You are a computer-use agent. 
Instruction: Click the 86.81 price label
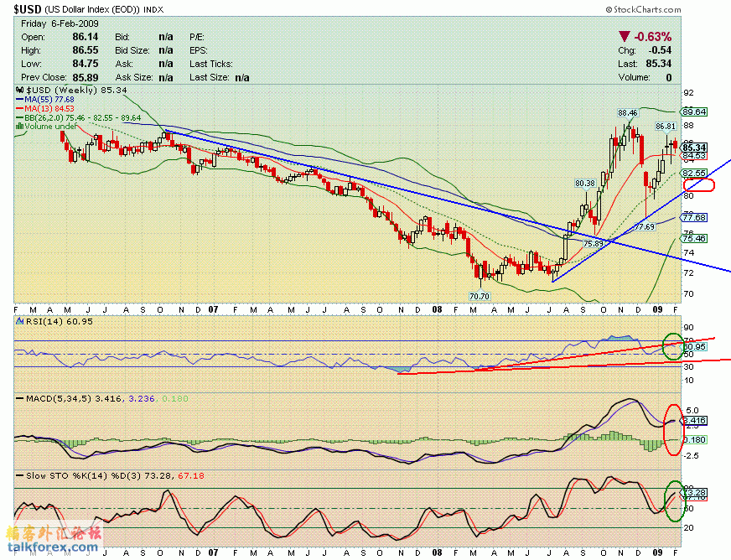(666, 127)
